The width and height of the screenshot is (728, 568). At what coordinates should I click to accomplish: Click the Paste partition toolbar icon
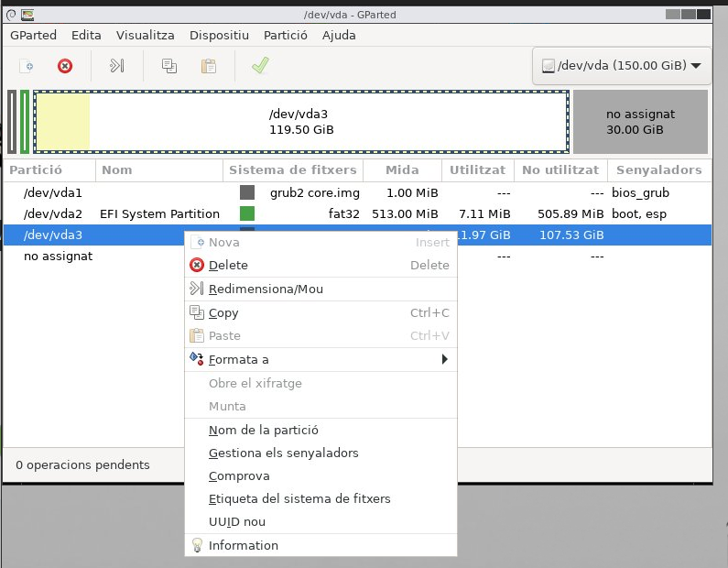point(209,66)
